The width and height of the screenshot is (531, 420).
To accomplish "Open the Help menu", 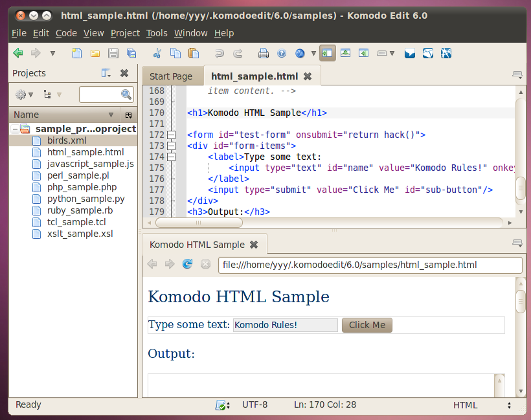I will click(x=224, y=33).
